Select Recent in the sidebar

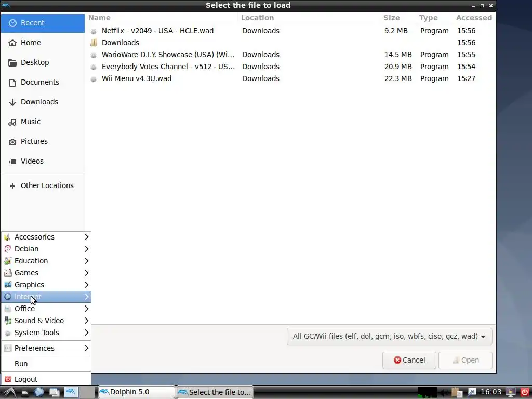point(43,23)
